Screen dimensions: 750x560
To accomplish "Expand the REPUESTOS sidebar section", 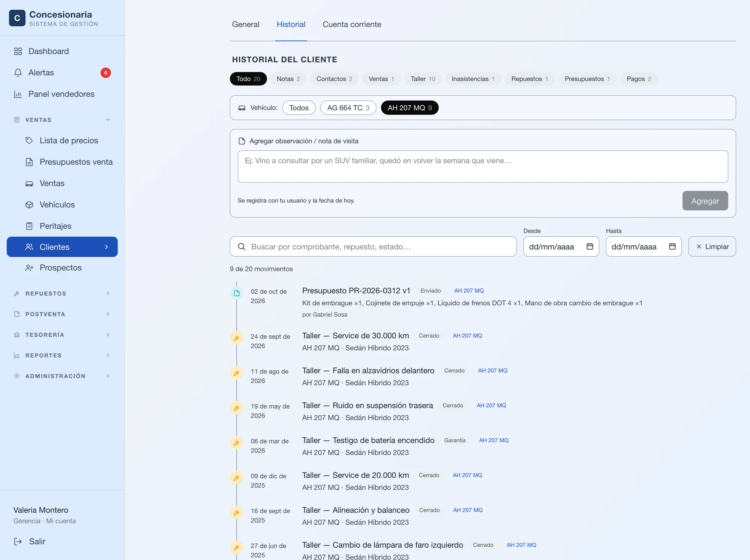I will coord(62,293).
